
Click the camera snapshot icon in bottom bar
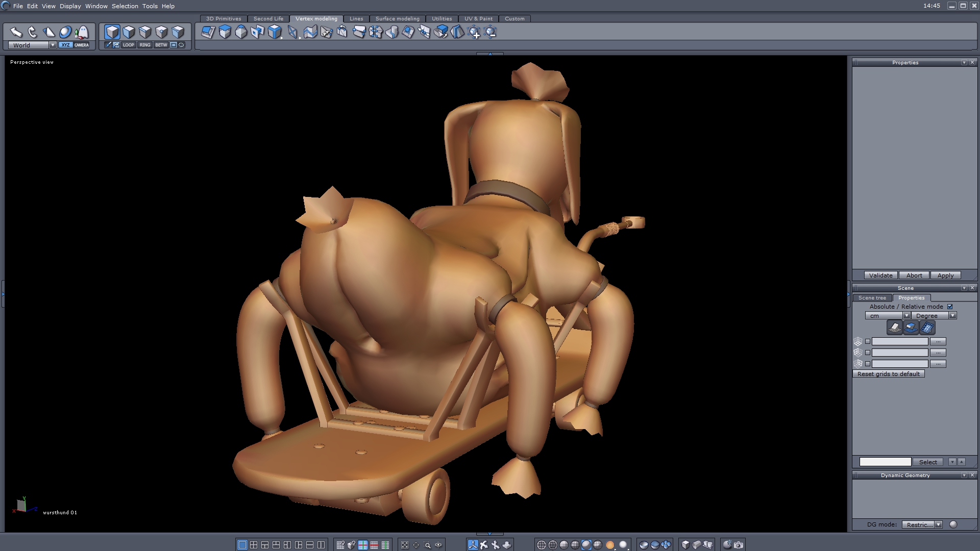pyautogui.click(x=739, y=545)
